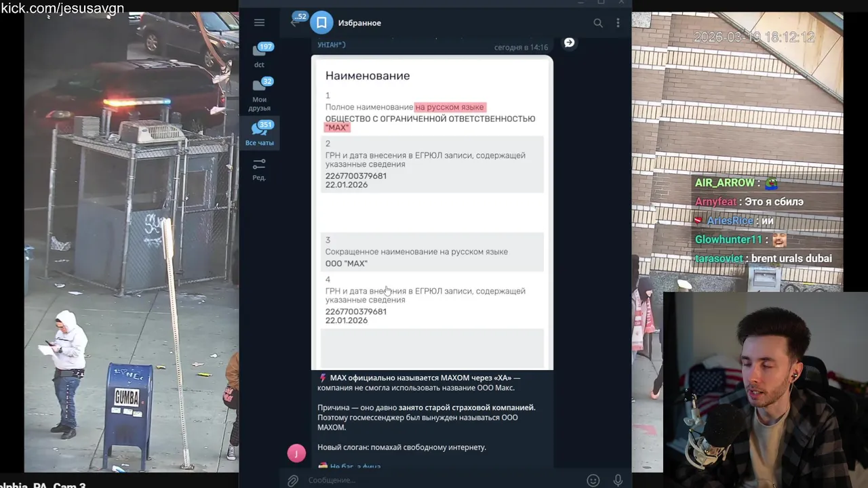
Task: Click the Arnyfeat username in stream chat
Action: pos(715,202)
